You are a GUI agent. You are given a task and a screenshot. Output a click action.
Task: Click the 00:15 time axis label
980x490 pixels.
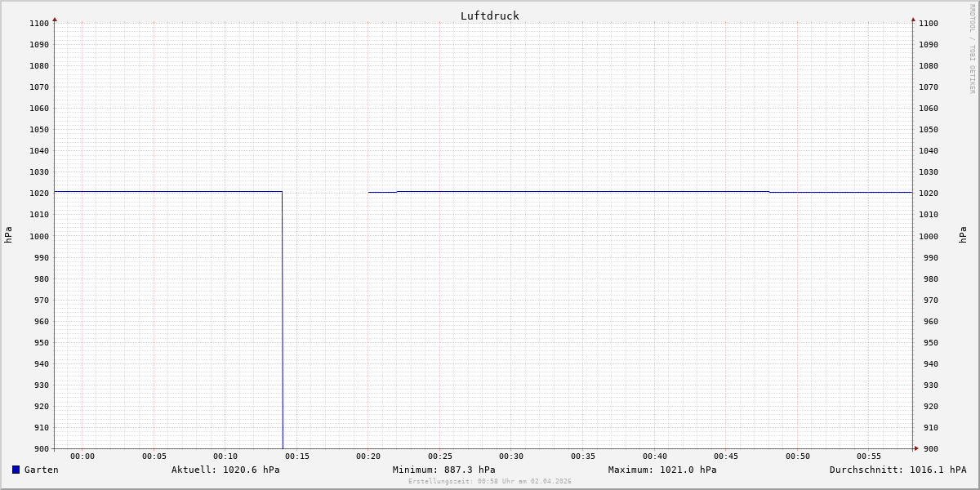[x=296, y=457]
